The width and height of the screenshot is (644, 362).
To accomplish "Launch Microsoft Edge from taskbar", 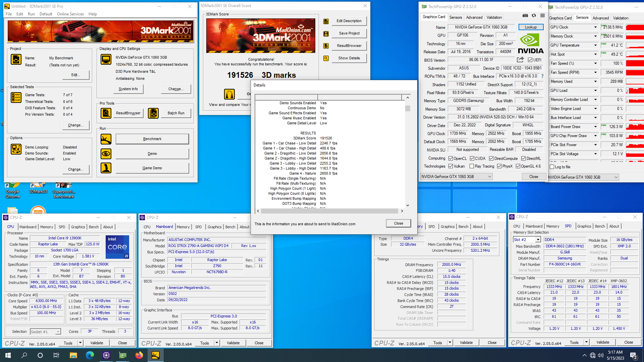I will click(90, 355).
